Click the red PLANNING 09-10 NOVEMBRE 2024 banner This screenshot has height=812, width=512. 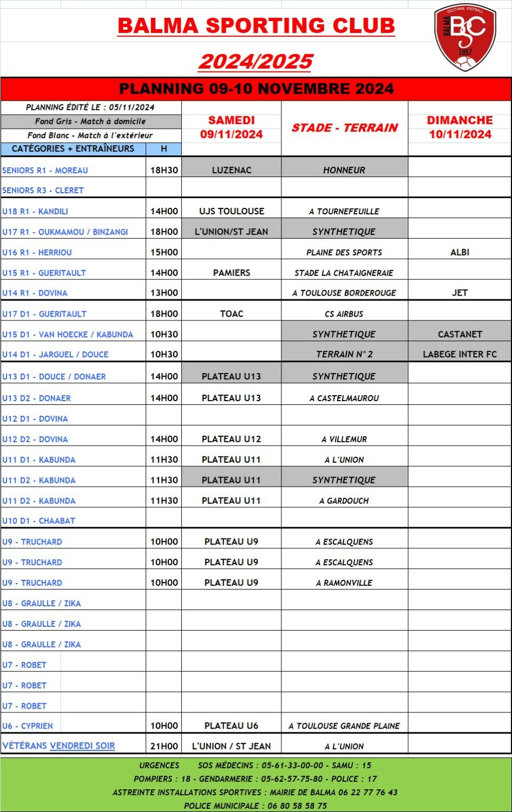256,89
